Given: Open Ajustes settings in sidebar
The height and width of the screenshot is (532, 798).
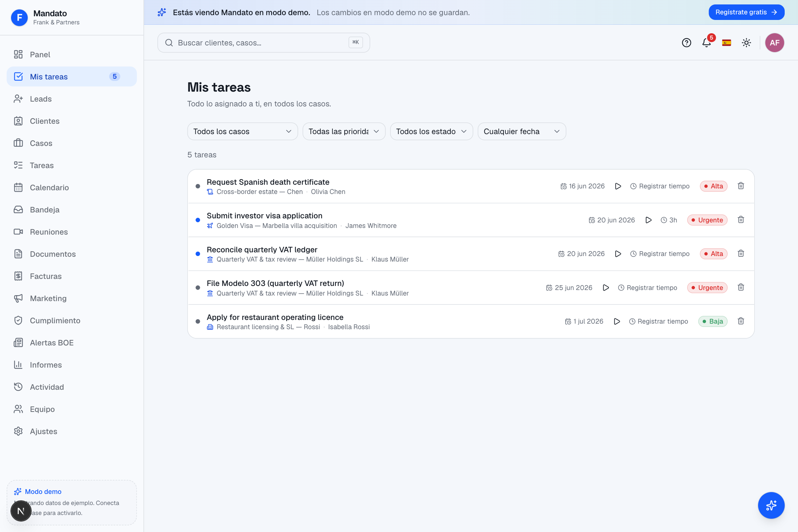Looking at the screenshot, I should (72, 432).
